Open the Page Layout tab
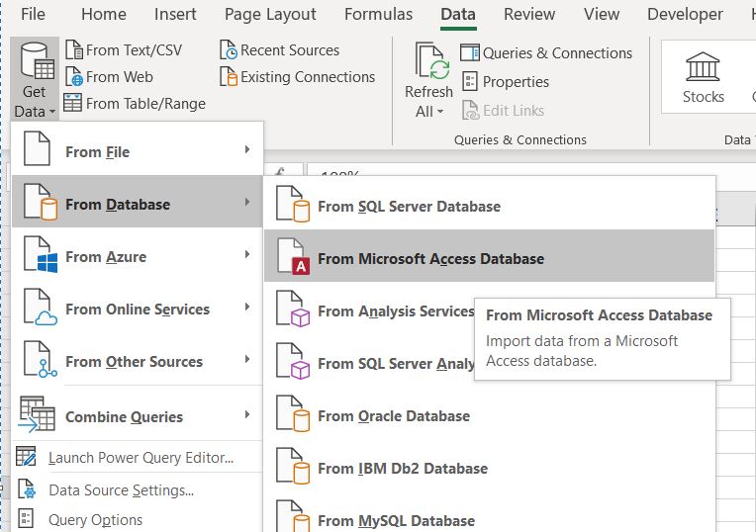This screenshot has height=532, width=756. click(270, 15)
